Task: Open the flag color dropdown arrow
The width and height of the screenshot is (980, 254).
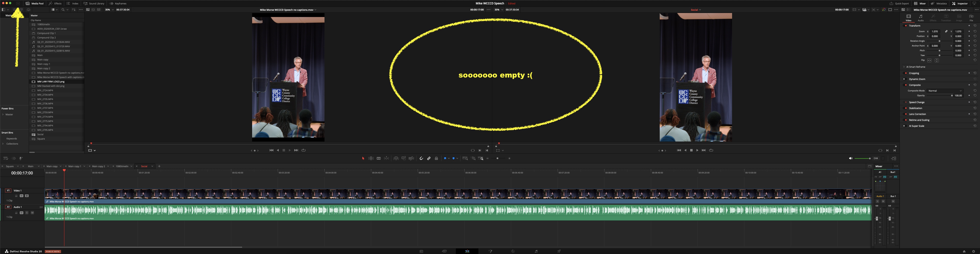Action: 449,159
